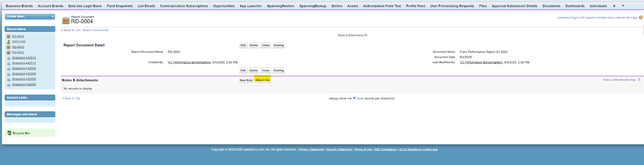644x165 pixels.
Task: Click the New Note button
Action: click(246, 80)
